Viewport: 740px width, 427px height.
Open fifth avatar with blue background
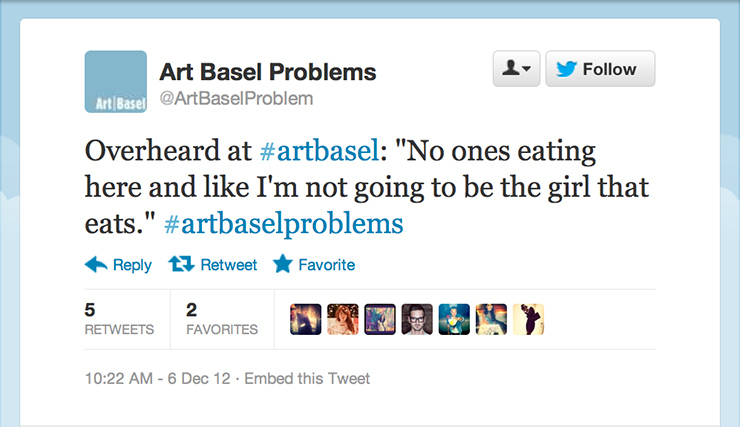pos(454,319)
